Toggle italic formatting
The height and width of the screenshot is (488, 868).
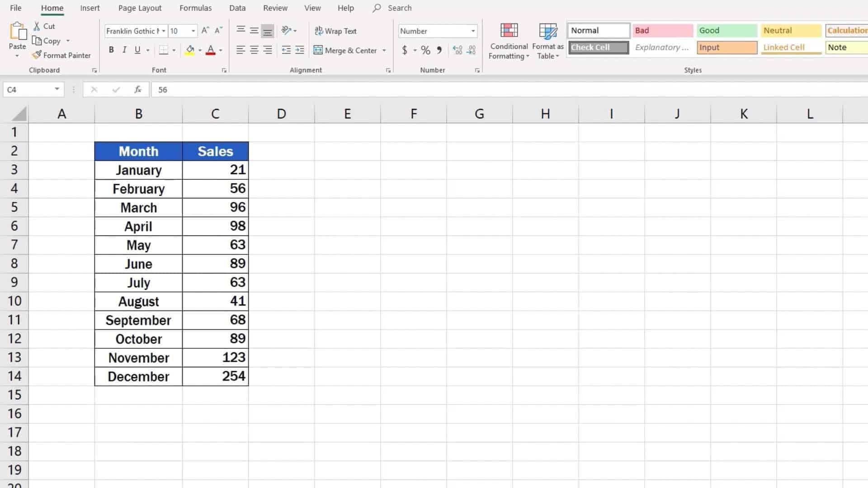[124, 50]
